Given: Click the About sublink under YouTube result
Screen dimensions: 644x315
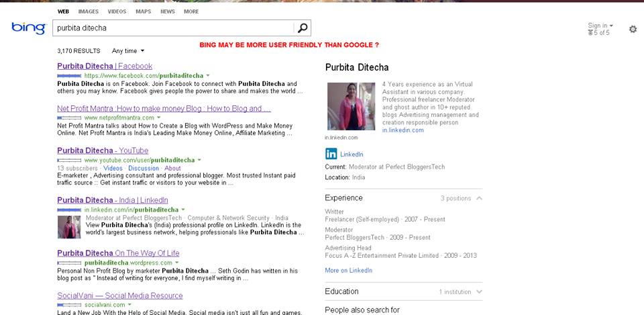Looking at the screenshot, I should click(x=172, y=168).
